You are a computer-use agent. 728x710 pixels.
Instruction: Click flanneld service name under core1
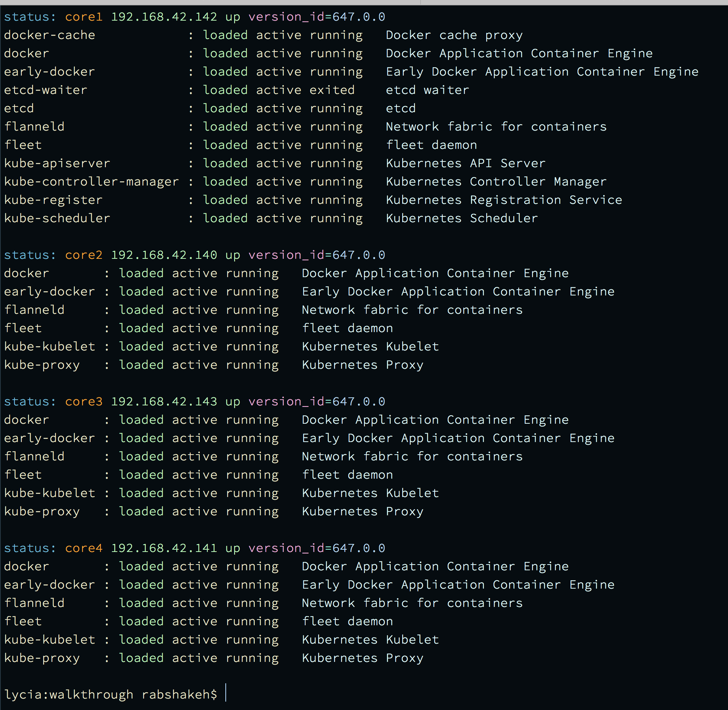[34, 127]
